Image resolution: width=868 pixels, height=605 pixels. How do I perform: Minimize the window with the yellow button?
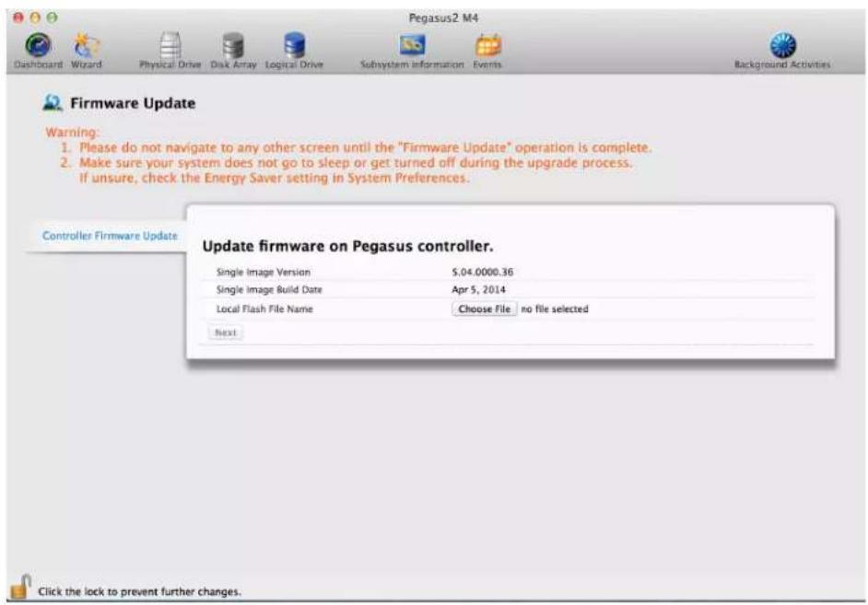pyautogui.click(x=35, y=17)
